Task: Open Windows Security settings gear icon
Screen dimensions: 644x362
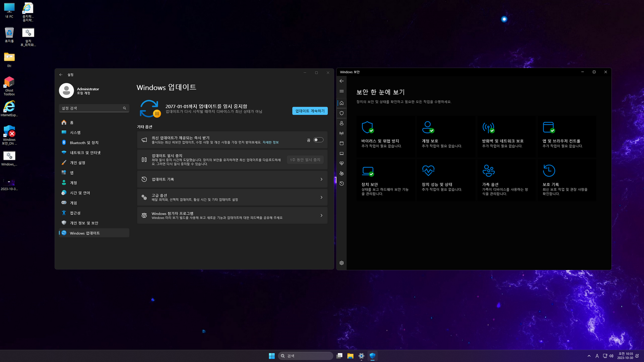Action: [342, 263]
